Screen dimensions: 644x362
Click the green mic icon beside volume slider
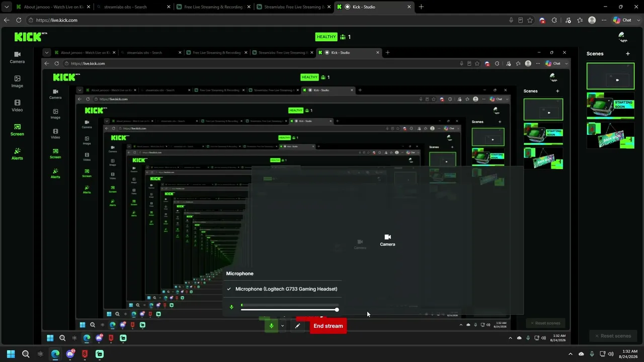pyautogui.click(x=231, y=307)
